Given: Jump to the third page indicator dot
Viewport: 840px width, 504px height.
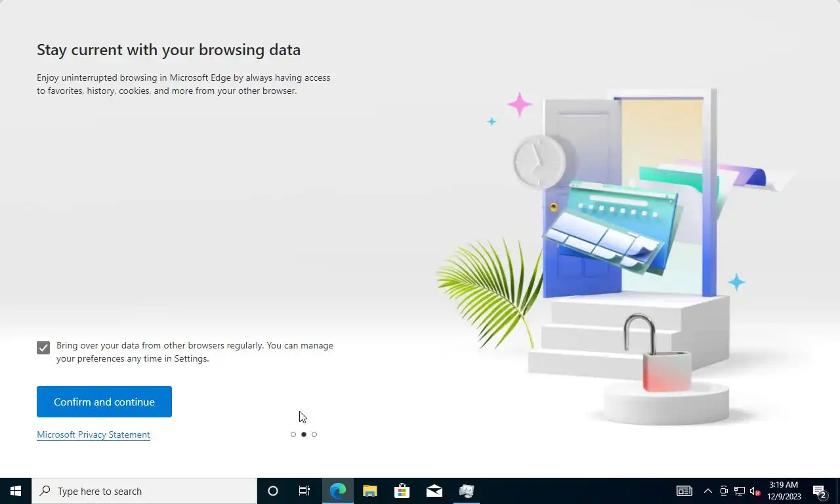Looking at the screenshot, I should coord(314,434).
